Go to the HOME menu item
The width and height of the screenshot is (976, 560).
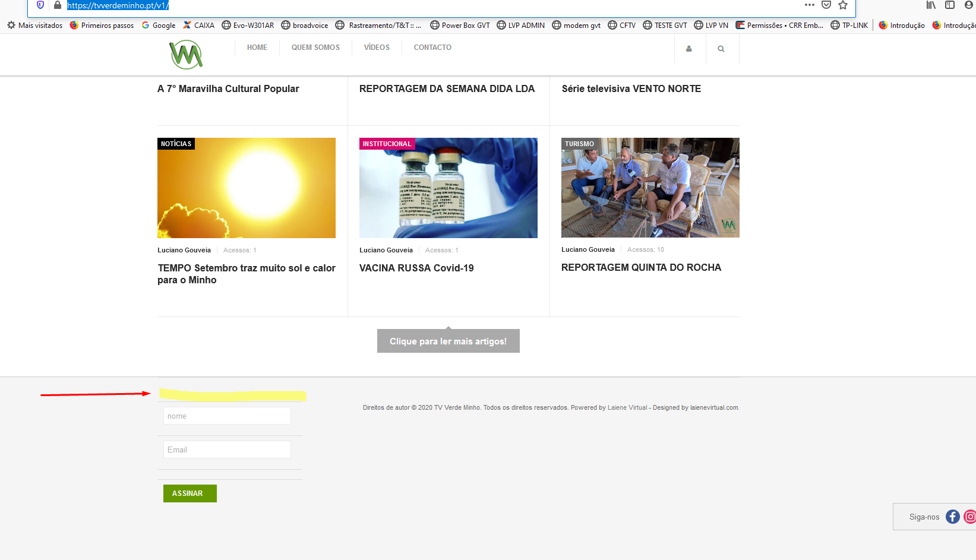click(257, 48)
